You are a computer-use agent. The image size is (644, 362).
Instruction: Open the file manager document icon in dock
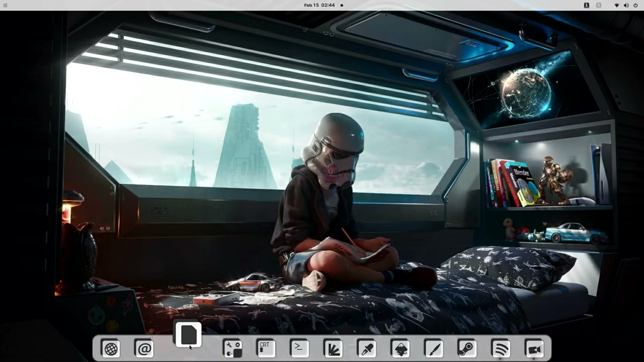[x=188, y=335]
